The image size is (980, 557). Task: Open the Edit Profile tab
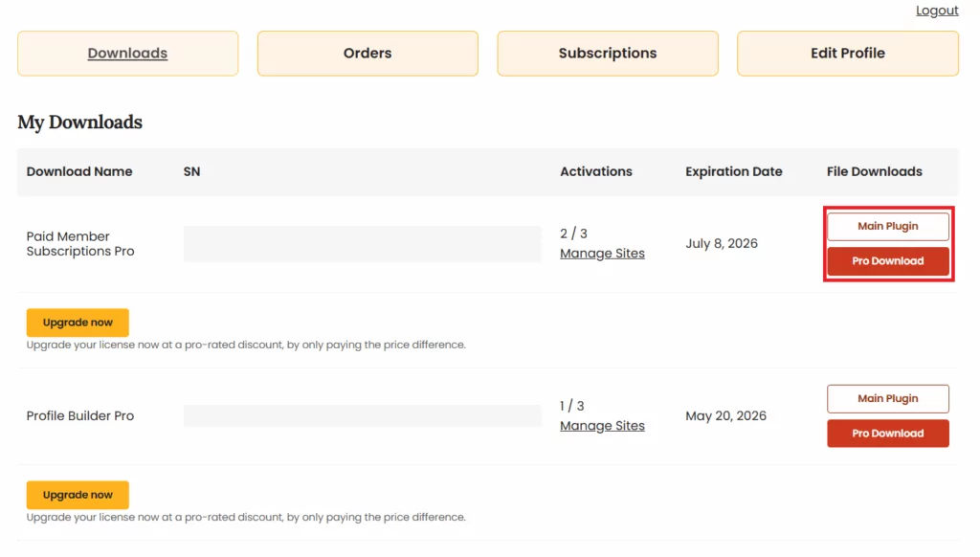847,54
